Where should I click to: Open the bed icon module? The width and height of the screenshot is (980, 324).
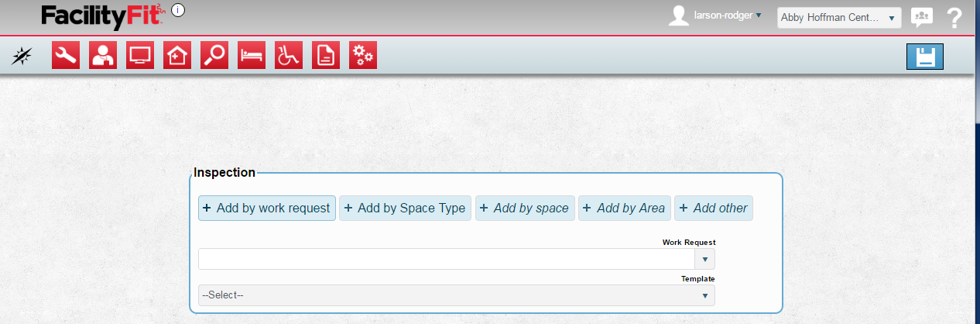[252, 55]
